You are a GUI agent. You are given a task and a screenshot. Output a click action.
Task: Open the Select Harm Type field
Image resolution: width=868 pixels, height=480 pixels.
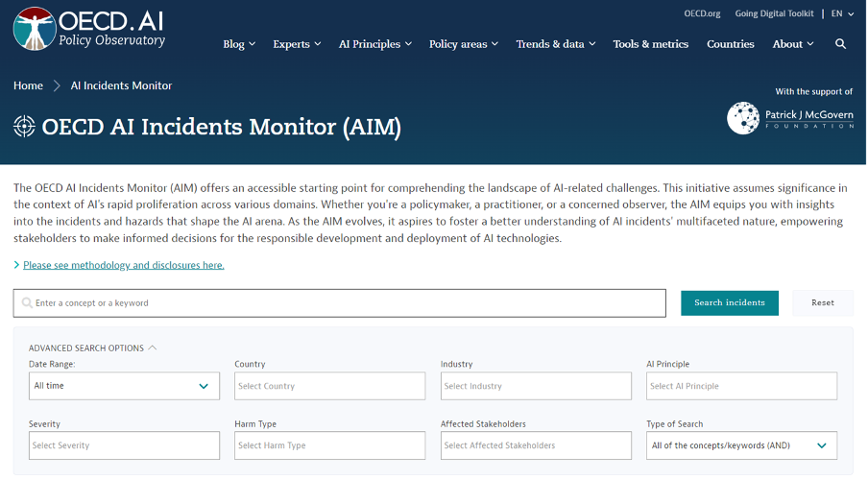point(330,445)
